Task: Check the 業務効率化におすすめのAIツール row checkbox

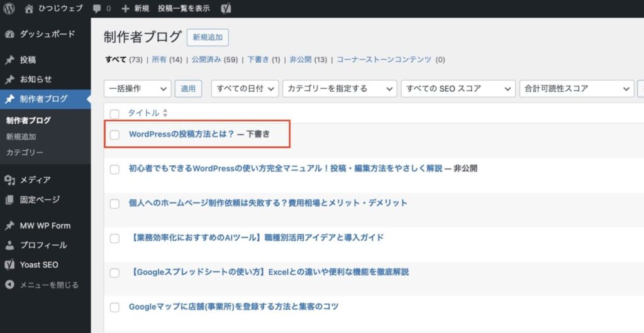Action: click(x=114, y=238)
